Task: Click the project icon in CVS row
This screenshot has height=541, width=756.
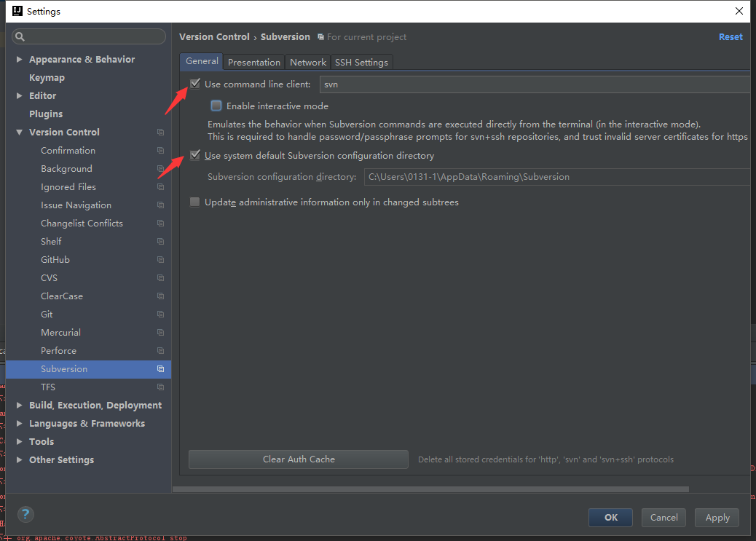Action: [x=160, y=277]
